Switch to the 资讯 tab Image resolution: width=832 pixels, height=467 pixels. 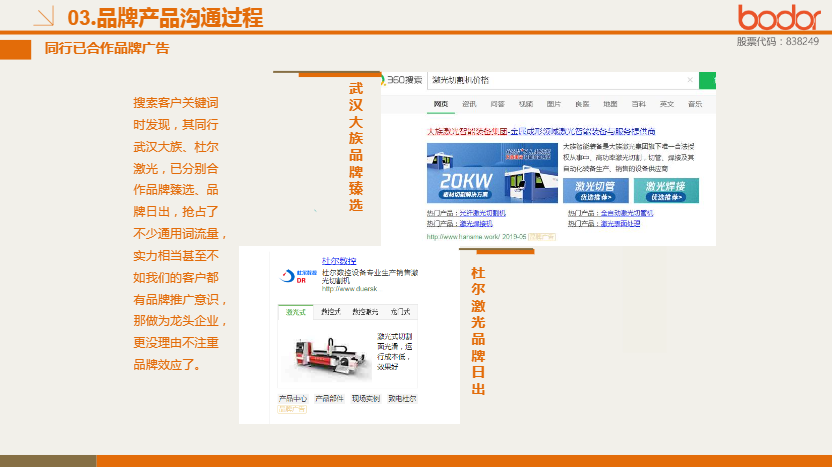(x=469, y=104)
